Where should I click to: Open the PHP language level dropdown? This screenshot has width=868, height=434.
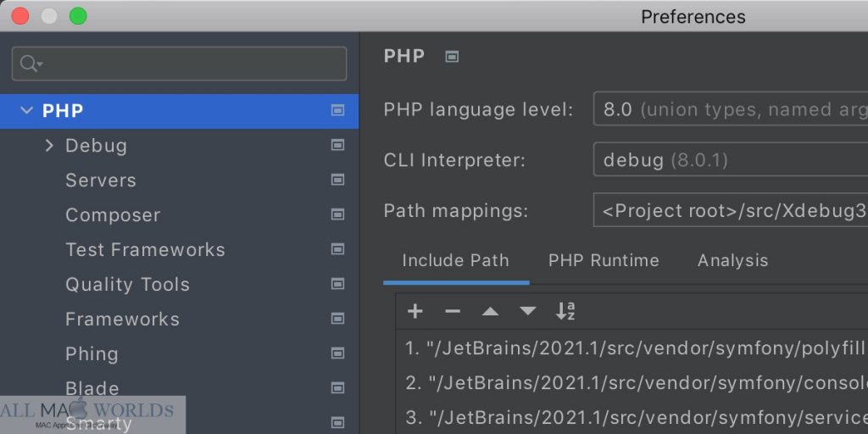coord(730,109)
